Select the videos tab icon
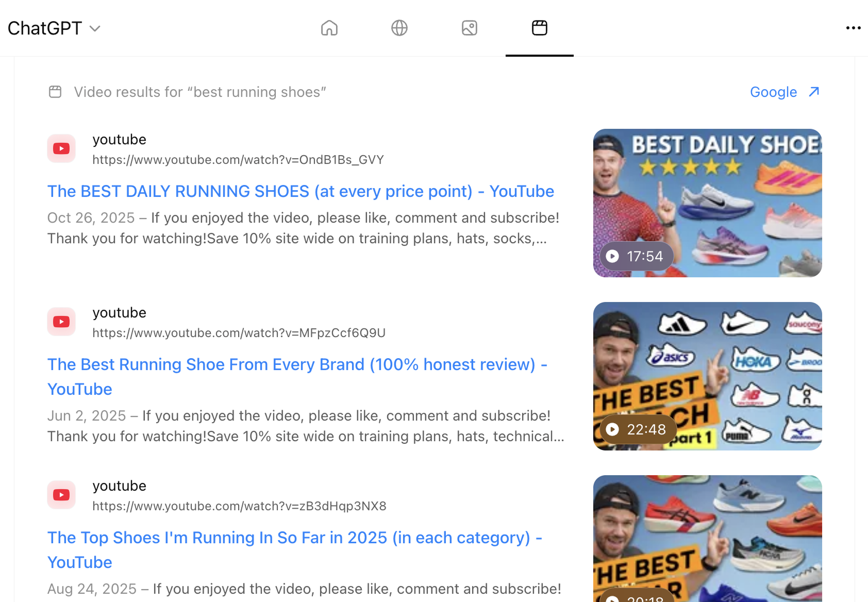The image size is (868, 602). pyautogui.click(x=540, y=28)
